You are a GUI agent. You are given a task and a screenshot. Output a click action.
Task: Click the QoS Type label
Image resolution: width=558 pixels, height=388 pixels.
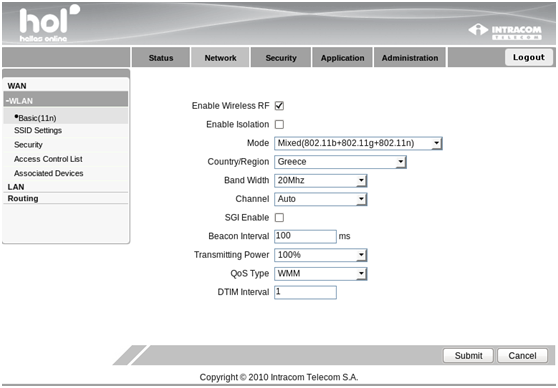pyautogui.click(x=249, y=273)
